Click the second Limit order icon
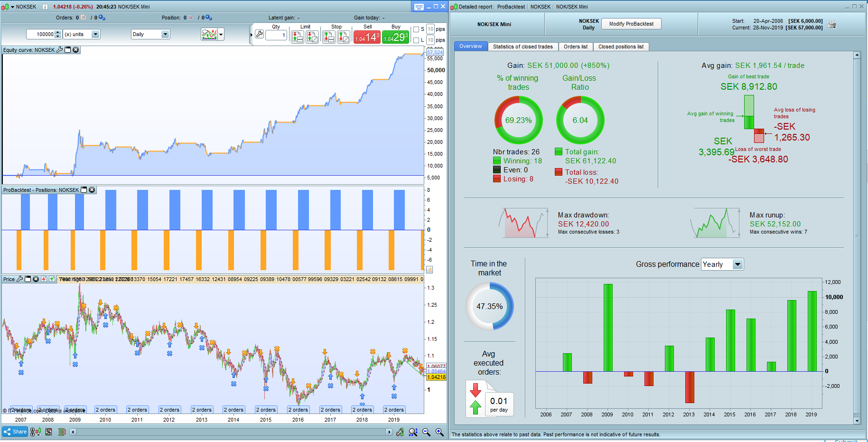 (x=312, y=37)
